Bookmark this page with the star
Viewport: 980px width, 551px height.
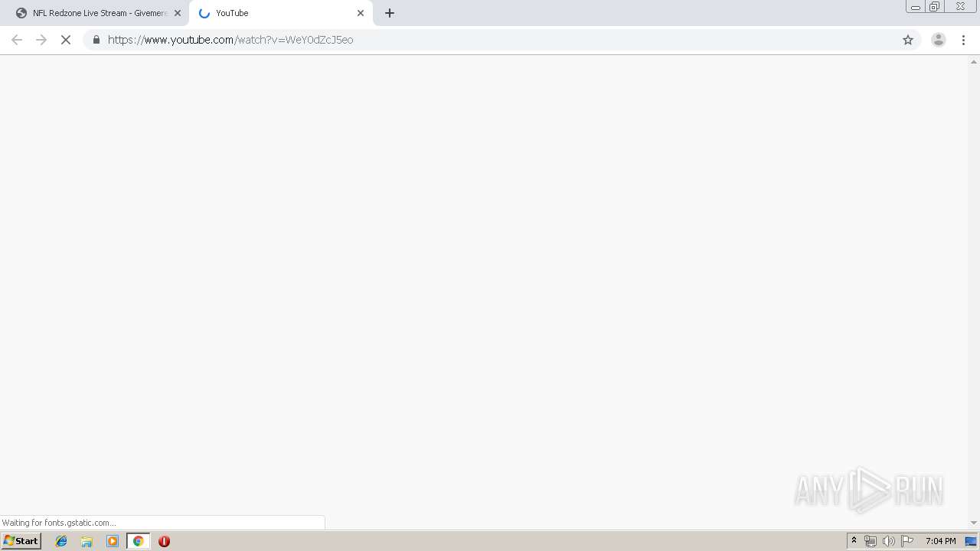908,40
